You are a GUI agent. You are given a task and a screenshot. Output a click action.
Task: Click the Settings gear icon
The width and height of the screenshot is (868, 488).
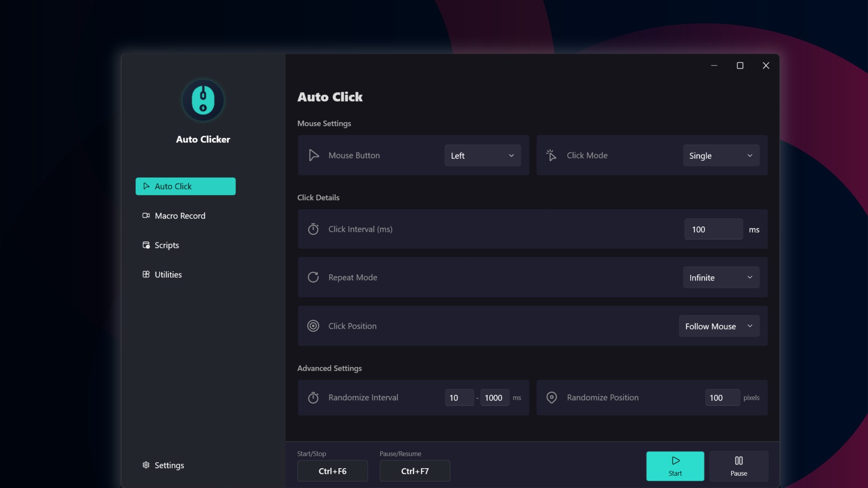click(x=146, y=465)
